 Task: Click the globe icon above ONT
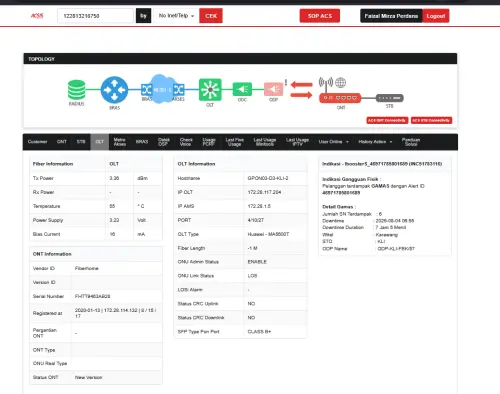[340, 82]
